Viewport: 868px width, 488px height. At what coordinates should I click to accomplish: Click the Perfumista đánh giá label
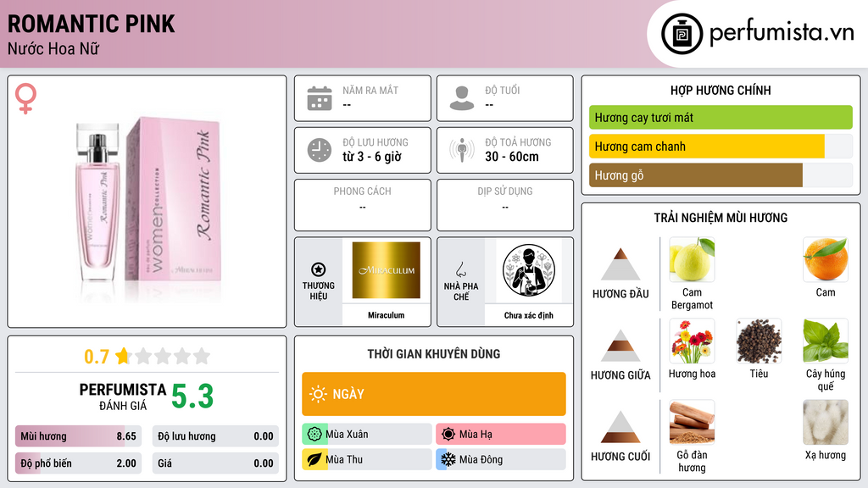pos(123,396)
